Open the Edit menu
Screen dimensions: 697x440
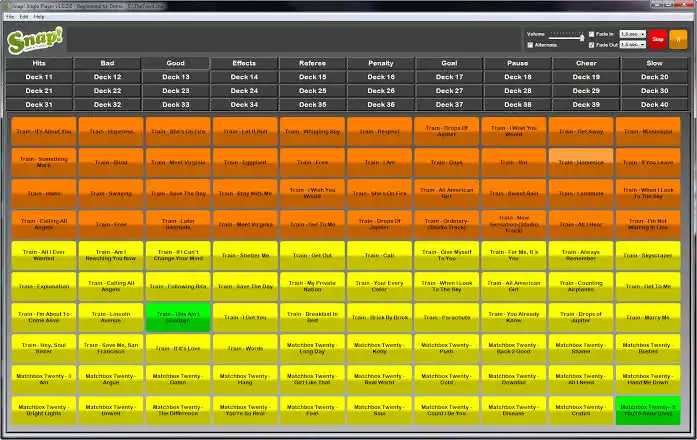click(x=24, y=17)
